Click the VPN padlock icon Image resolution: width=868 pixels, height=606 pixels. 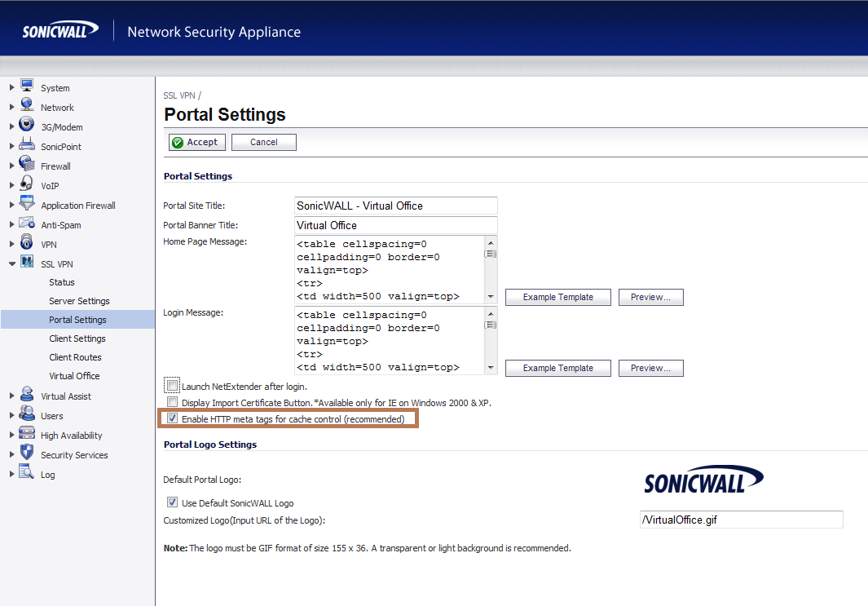point(27,241)
